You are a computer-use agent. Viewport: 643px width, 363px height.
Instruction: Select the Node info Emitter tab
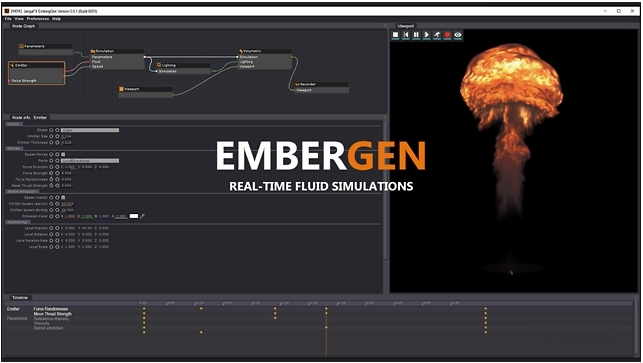point(29,118)
